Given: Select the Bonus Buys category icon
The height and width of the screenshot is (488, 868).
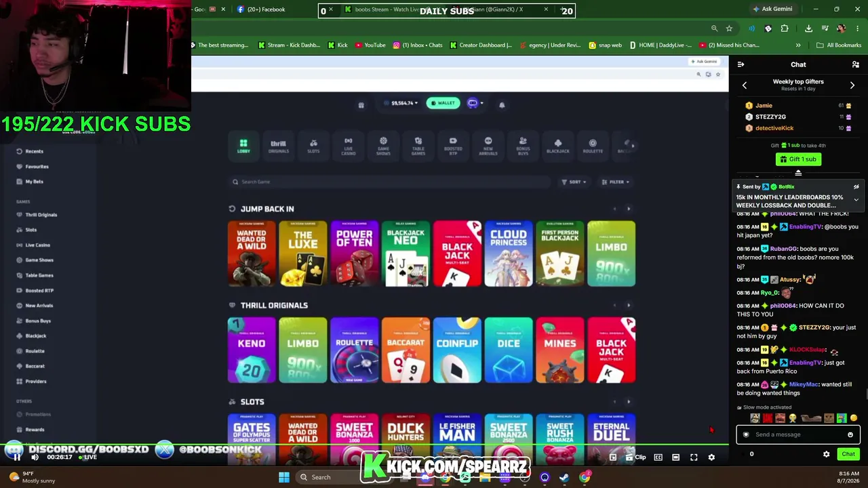Looking at the screenshot, I should click(523, 146).
